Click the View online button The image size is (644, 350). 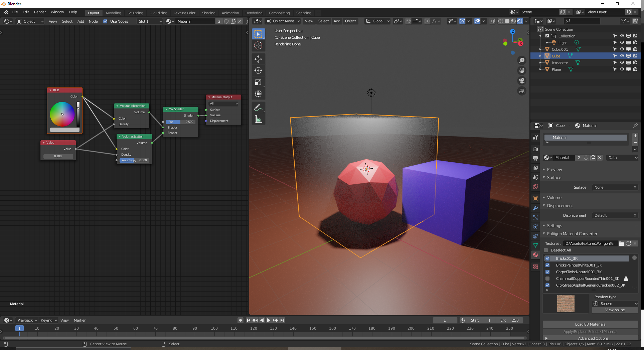(x=615, y=310)
